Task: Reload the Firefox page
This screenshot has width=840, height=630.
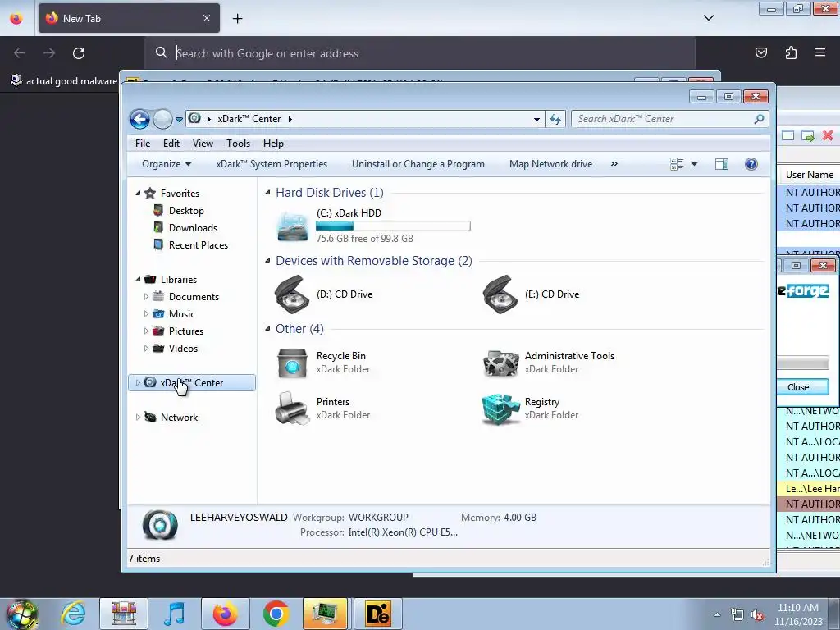Action: [x=79, y=53]
